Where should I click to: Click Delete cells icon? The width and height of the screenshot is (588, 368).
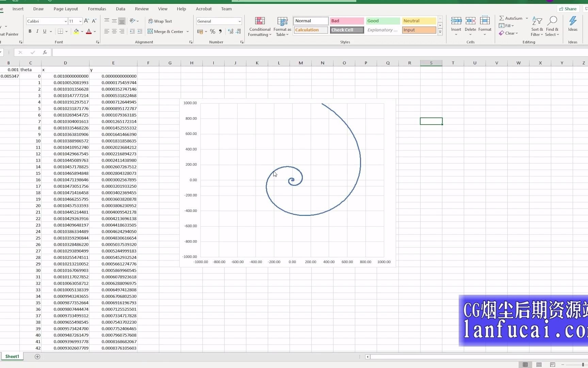tap(470, 21)
